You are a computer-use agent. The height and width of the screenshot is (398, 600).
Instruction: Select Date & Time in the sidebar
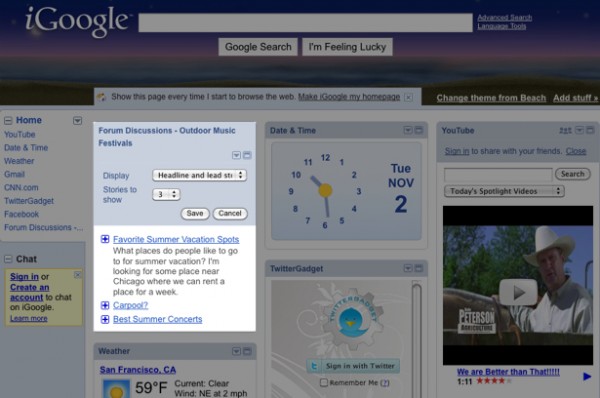[x=26, y=148]
